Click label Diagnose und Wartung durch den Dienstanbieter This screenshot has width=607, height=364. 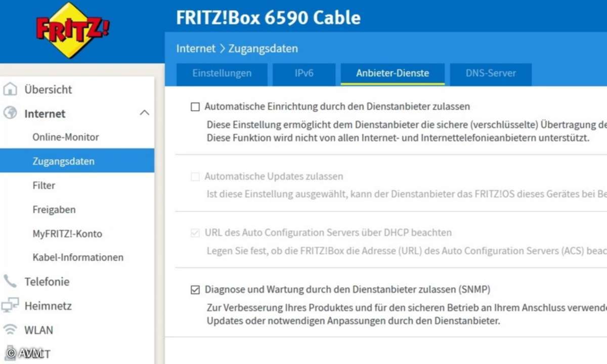[348, 290]
